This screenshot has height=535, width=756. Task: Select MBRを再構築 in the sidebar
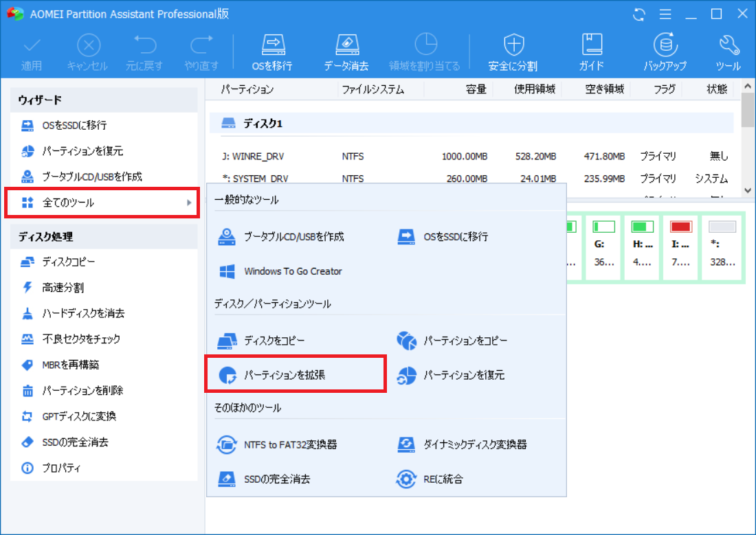click(x=104, y=365)
